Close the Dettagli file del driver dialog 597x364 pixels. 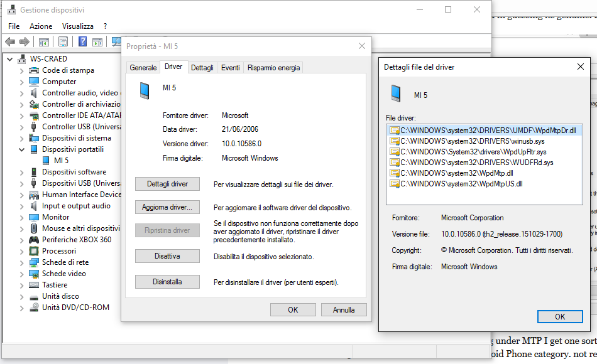[581, 67]
